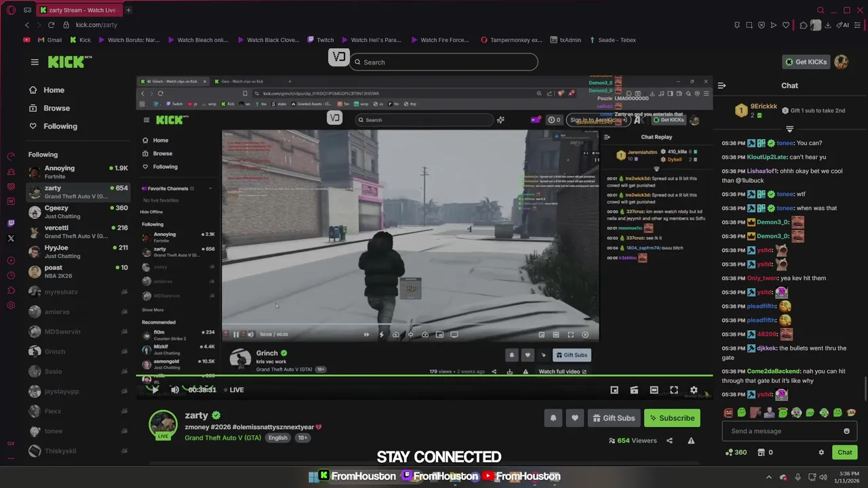Image resolution: width=868 pixels, height=488 pixels.
Task: Click the kick.com/zarty address bar
Action: coord(96,25)
